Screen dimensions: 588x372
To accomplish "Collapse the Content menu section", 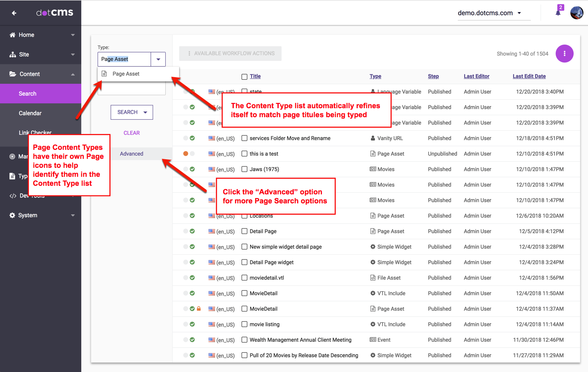I will [x=73, y=74].
